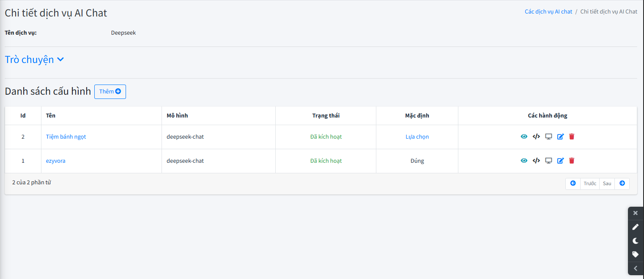The image size is (644, 279).
Task: Click Id cell 1 in the table
Action: 23,161
